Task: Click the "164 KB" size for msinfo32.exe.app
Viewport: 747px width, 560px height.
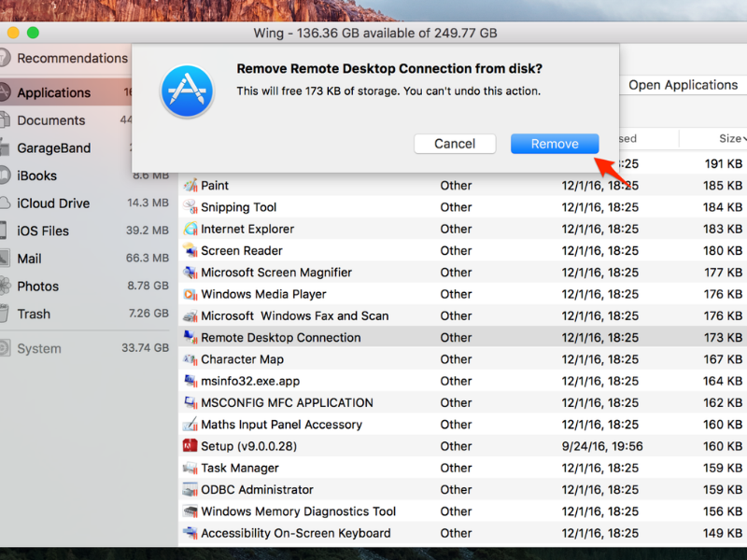Action: pos(723,381)
